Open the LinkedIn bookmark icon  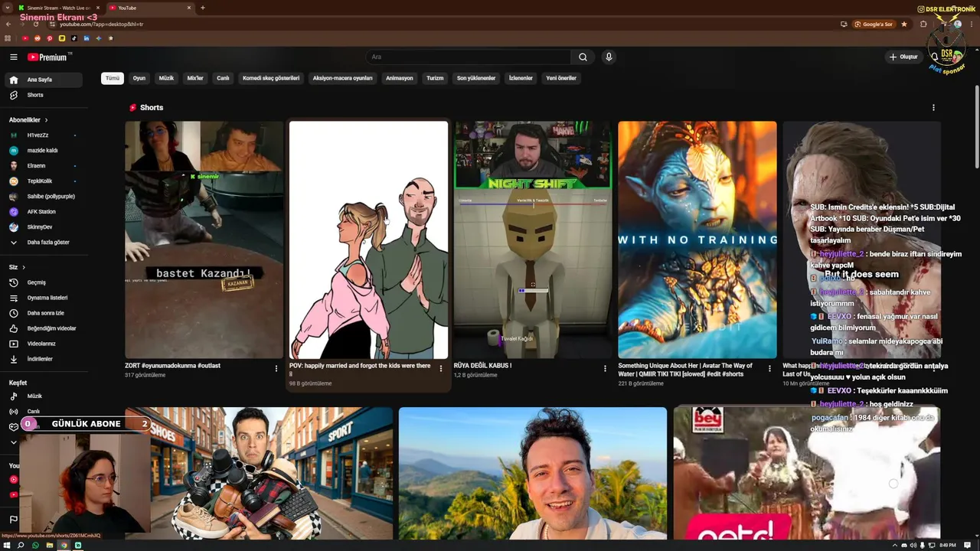(x=87, y=38)
